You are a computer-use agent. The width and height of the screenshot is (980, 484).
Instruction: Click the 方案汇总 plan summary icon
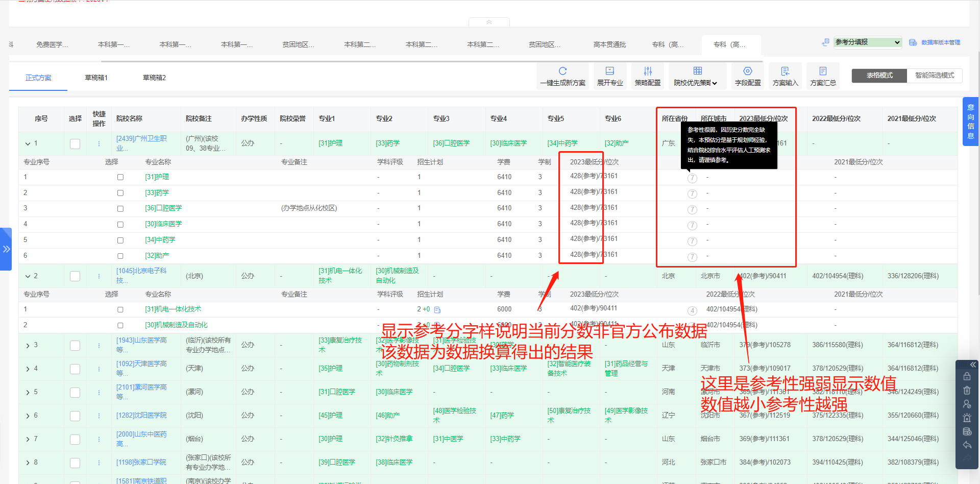point(823,71)
